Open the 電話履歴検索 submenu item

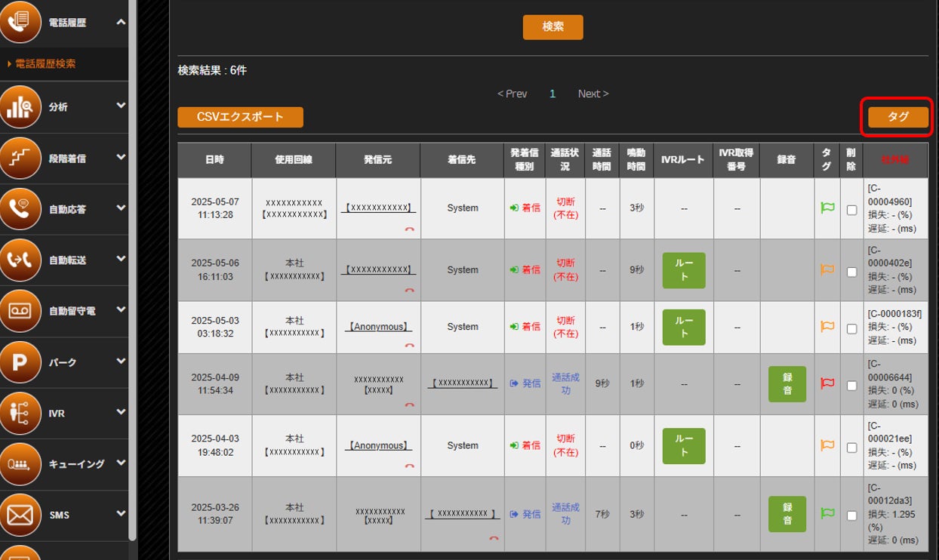click(45, 64)
